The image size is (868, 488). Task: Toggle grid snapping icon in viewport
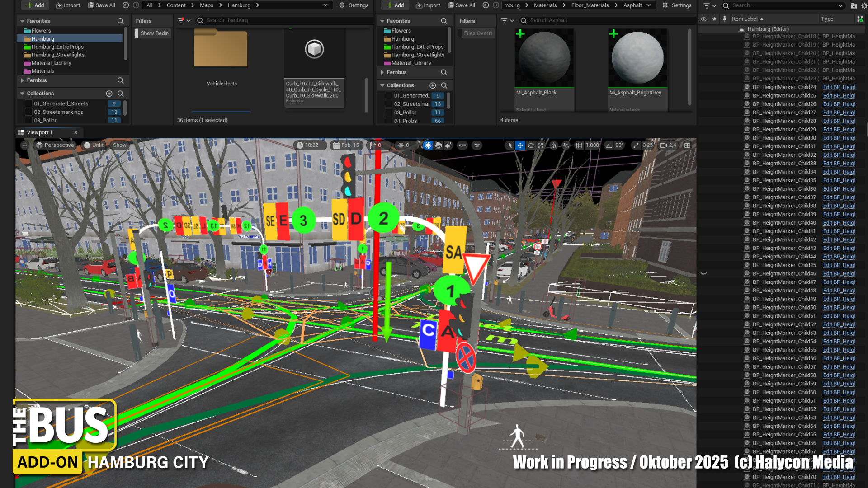click(579, 145)
